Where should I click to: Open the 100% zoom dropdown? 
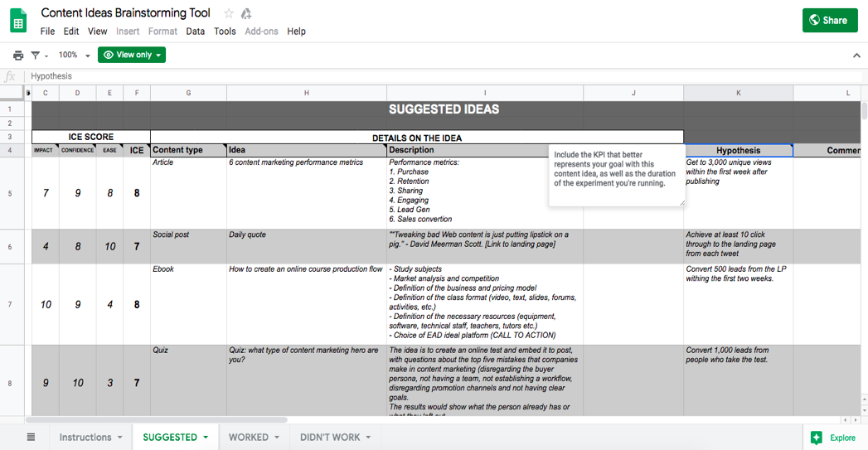click(74, 55)
